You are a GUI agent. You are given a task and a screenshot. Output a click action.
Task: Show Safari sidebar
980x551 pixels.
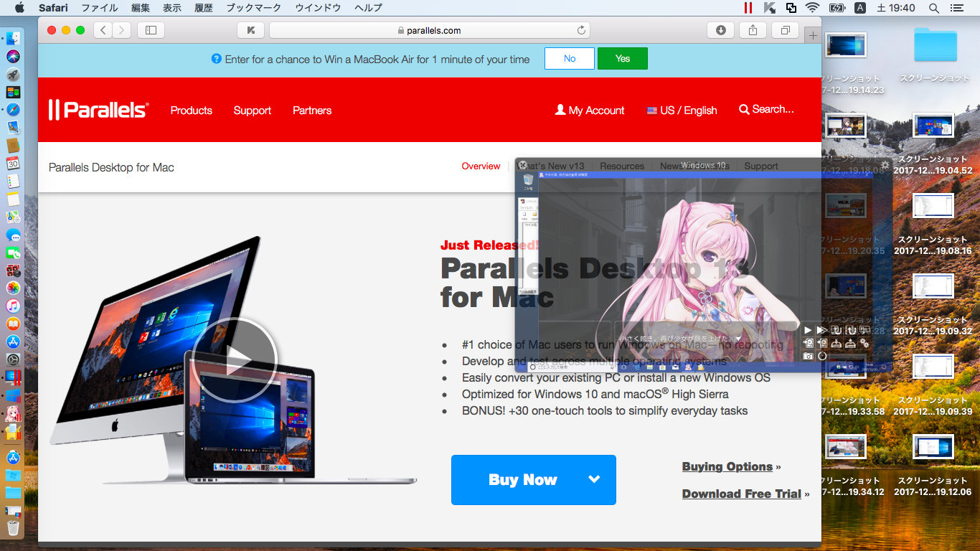pos(151,30)
